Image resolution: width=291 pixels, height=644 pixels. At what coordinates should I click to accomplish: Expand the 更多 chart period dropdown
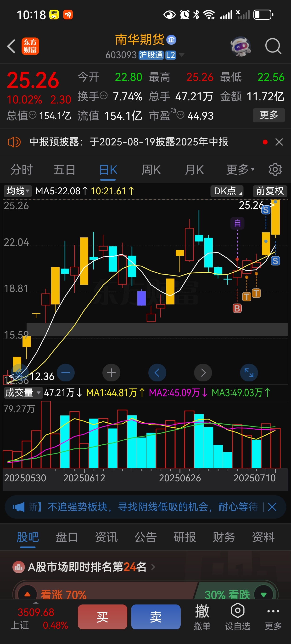coord(240,170)
